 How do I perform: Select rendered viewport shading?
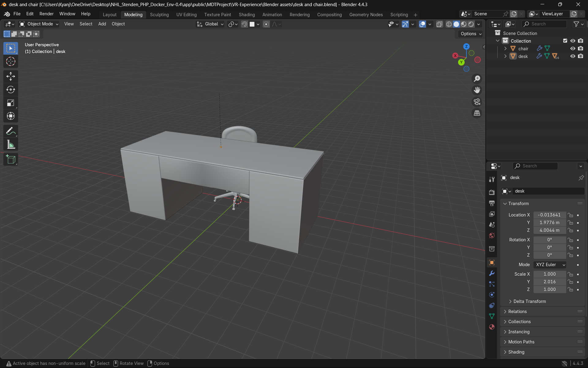point(471,24)
